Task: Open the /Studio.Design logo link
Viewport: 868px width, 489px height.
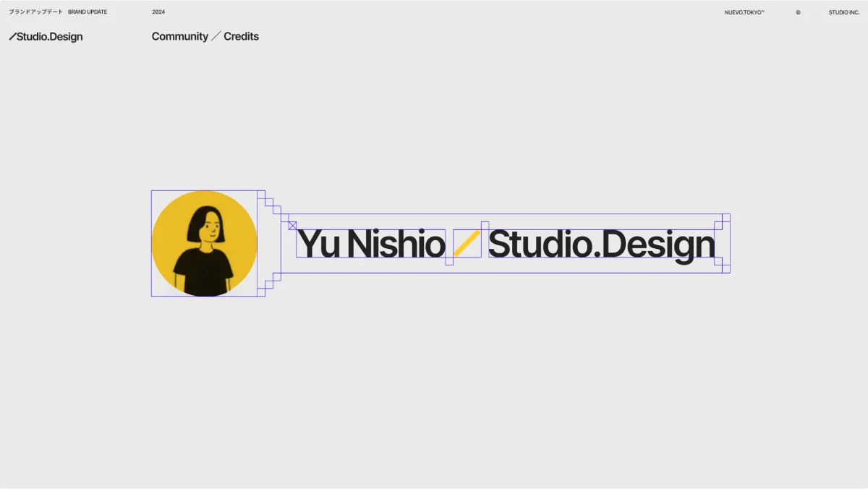Action: [x=46, y=37]
